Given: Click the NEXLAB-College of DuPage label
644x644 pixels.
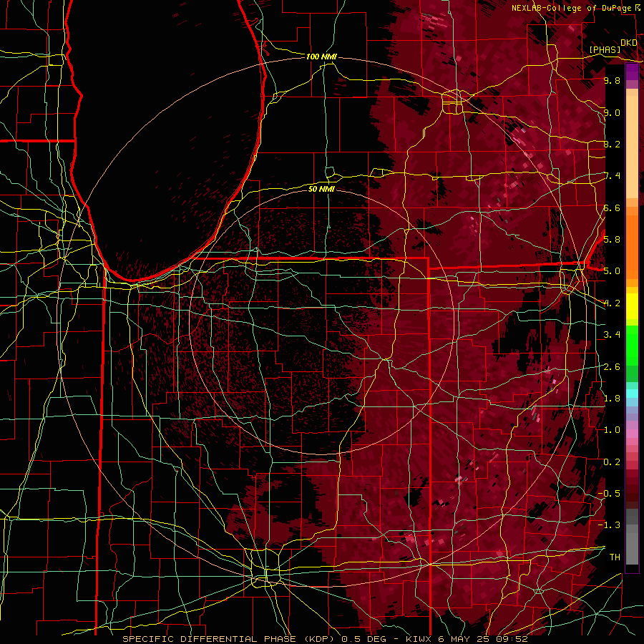Looking at the screenshot, I should click(572, 8).
